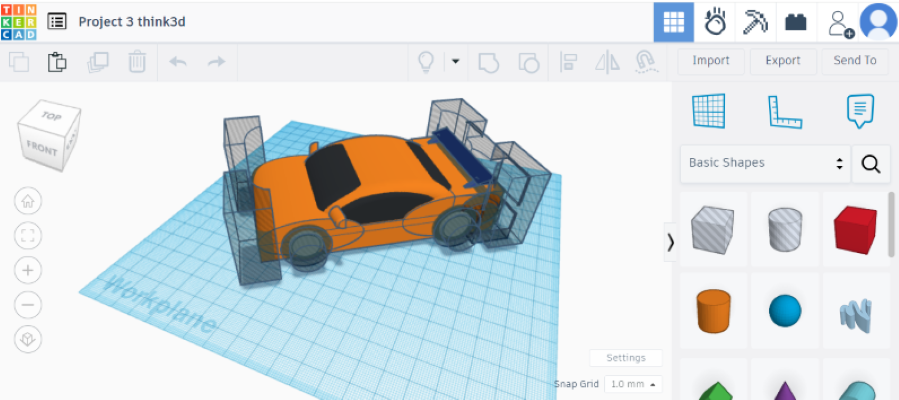Click the view cube FRONT face
Screen dimensions: 899x400
click(x=42, y=149)
